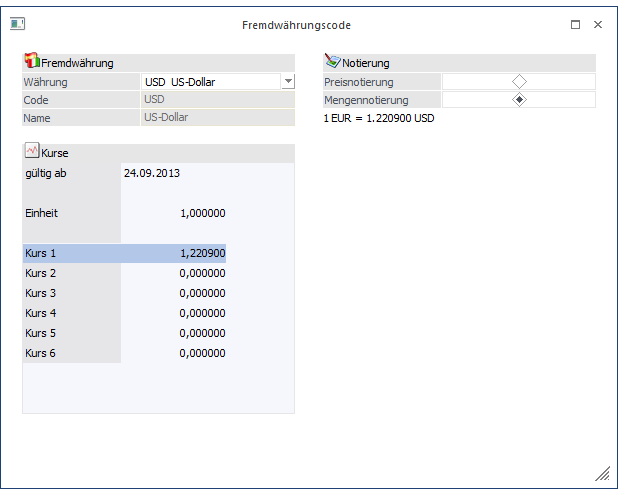Click the Kurse chart icon

coord(31,153)
